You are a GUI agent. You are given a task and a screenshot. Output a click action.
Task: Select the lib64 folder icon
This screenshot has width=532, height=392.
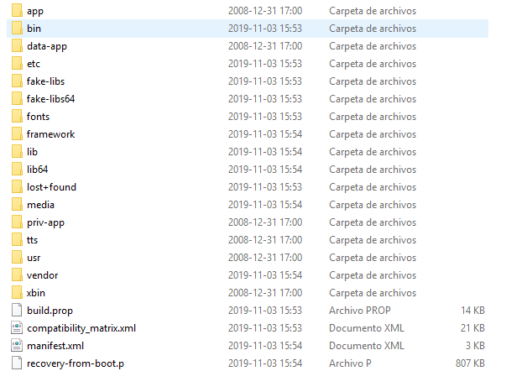pos(17,170)
